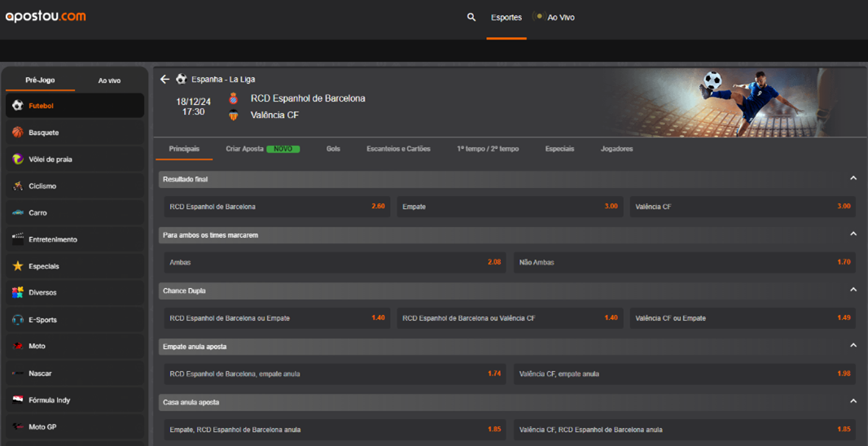Viewport: 868px width, 446px height.
Task: Open the Escanteios e Cartões tab
Action: click(x=398, y=149)
